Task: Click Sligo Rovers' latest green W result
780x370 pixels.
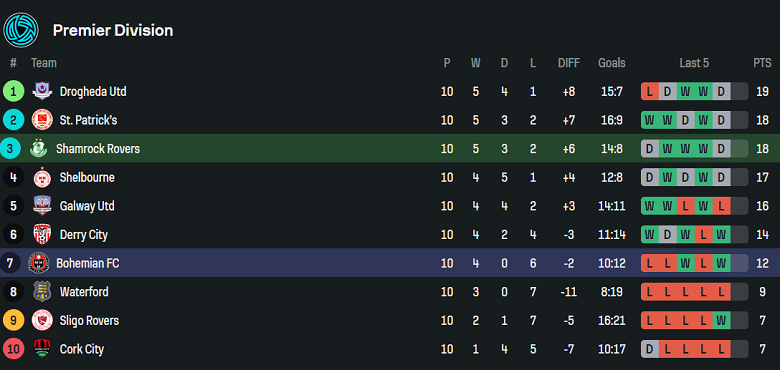Action: [x=721, y=320]
